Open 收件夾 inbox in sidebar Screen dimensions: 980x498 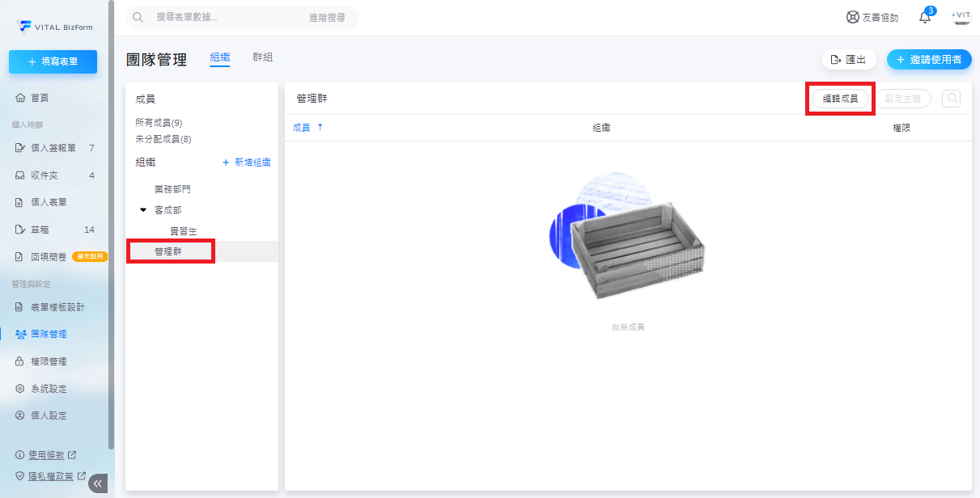click(45, 175)
